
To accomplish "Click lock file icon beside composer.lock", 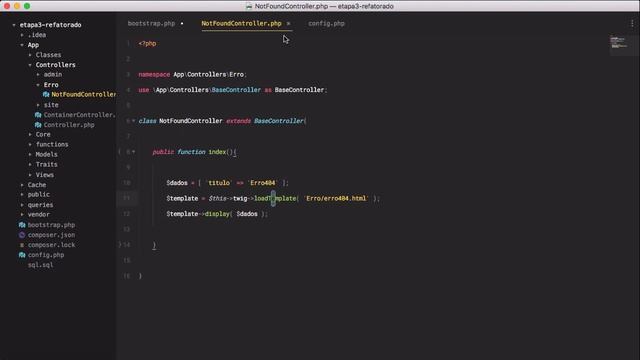I will tap(22, 245).
